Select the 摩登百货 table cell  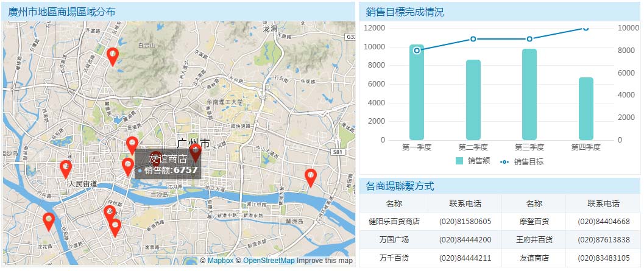pos(534,222)
